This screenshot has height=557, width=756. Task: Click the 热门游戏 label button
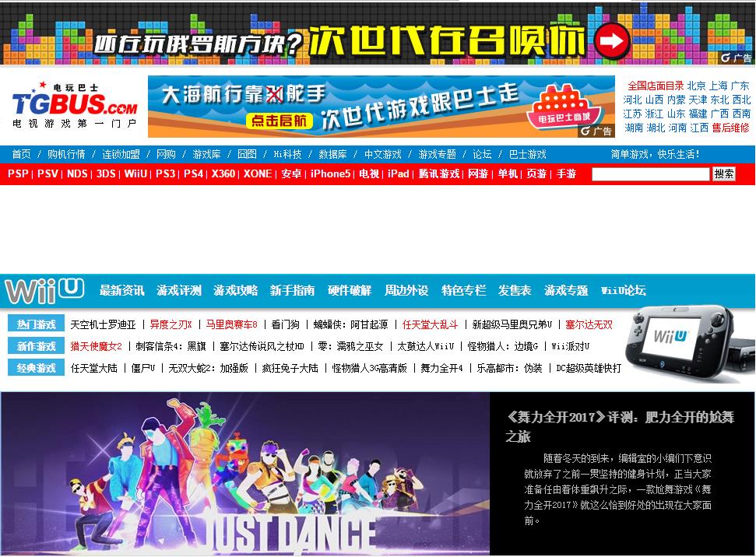click(x=36, y=324)
